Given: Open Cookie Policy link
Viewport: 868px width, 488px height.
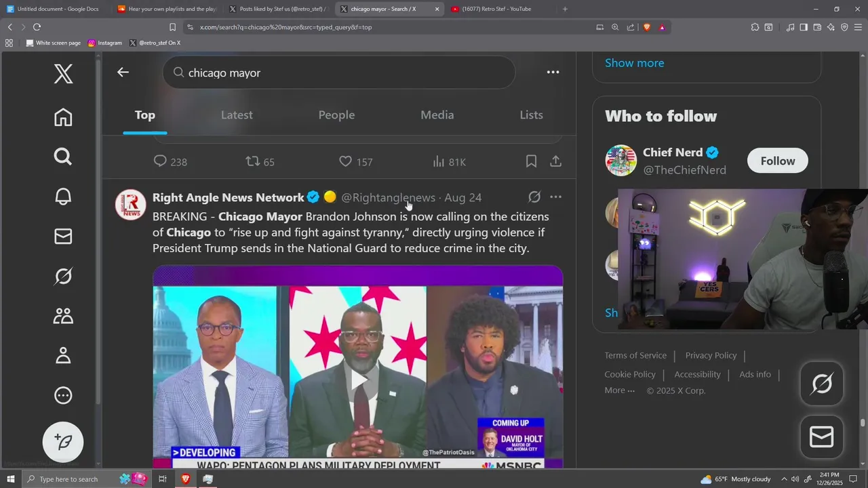Looking at the screenshot, I should tap(630, 374).
